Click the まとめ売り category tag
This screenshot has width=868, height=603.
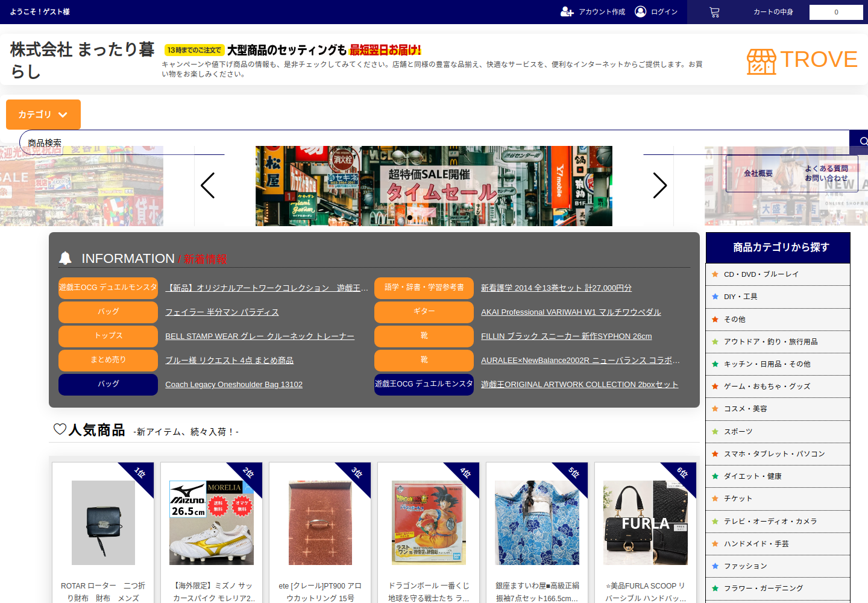[108, 360]
